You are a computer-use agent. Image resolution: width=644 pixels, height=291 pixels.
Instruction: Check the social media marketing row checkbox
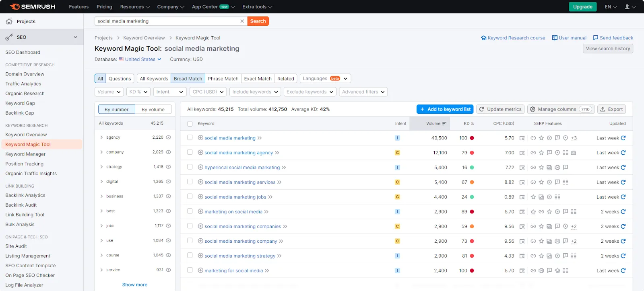(190, 137)
